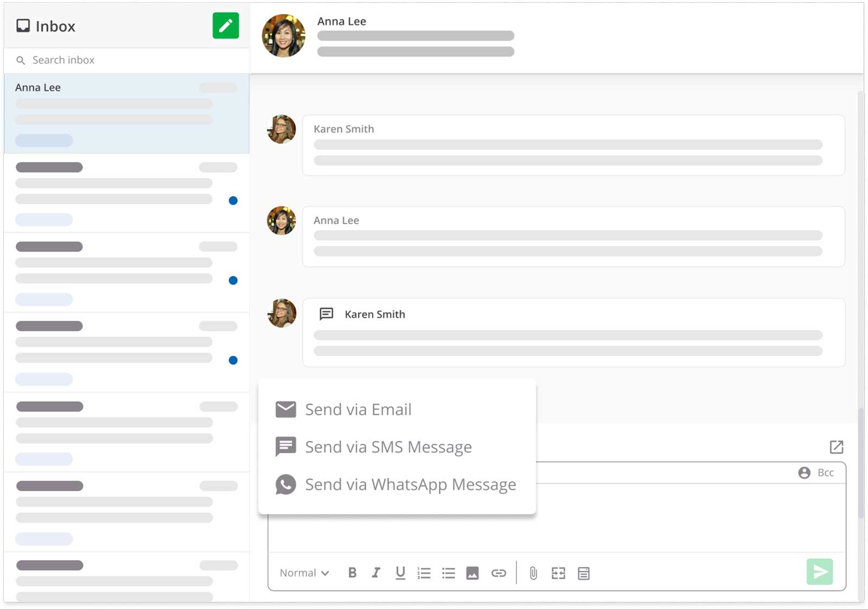The width and height of the screenshot is (868, 609).
Task: Pop out the reply editor window
Action: [x=836, y=447]
